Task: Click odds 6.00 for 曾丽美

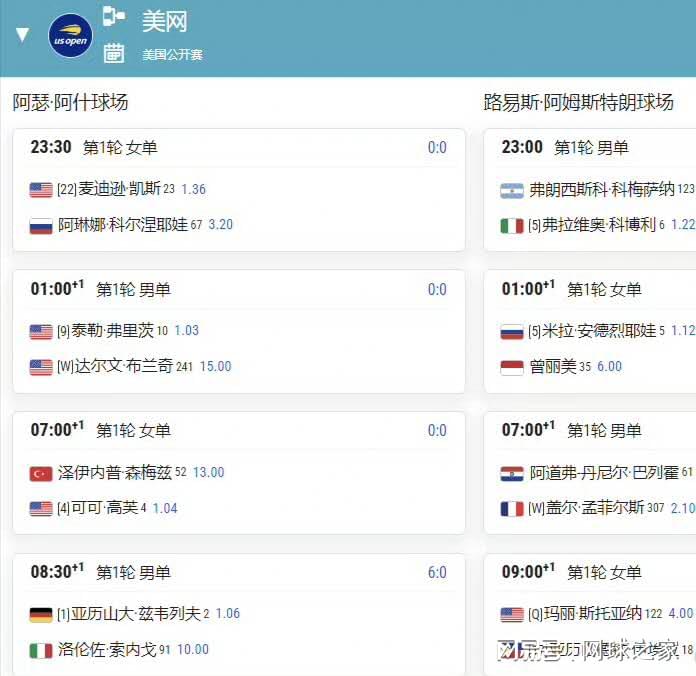Action: click(x=609, y=367)
